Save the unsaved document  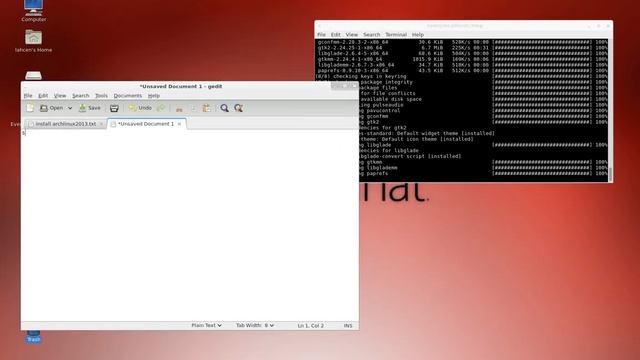click(89, 108)
